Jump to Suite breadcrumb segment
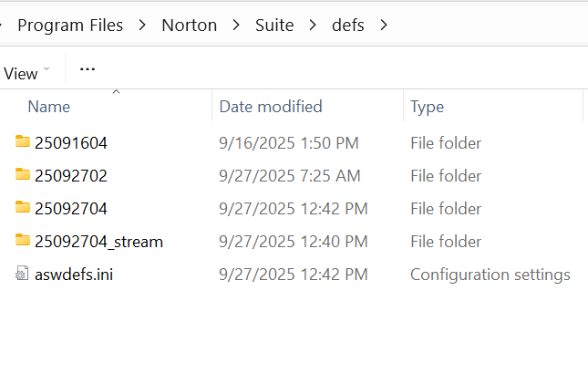Screen dimensions: 588x384 274,26
